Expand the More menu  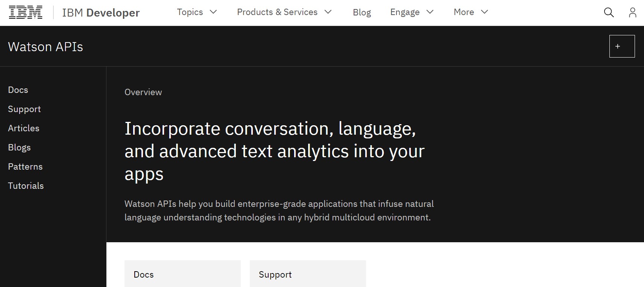pyautogui.click(x=471, y=12)
